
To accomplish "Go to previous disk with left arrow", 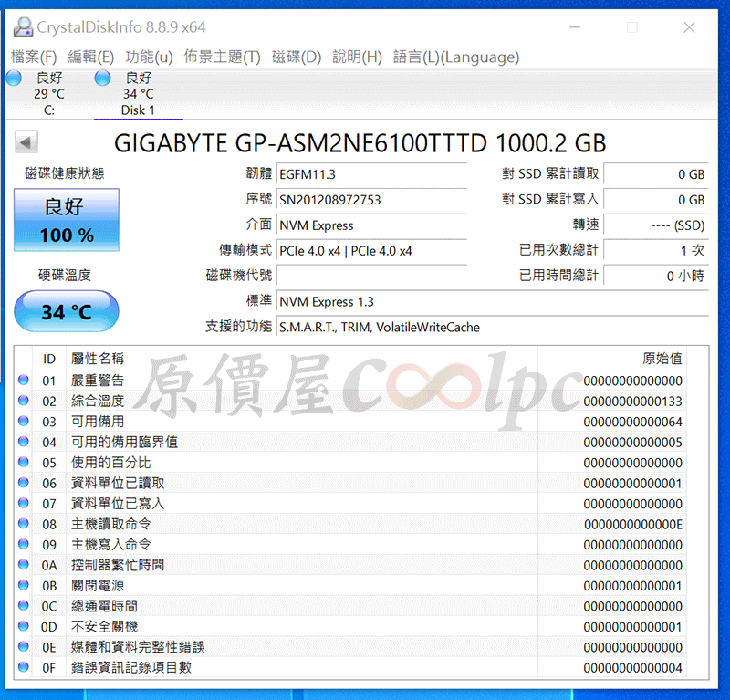I will pyautogui.click(x=26, y=142).
